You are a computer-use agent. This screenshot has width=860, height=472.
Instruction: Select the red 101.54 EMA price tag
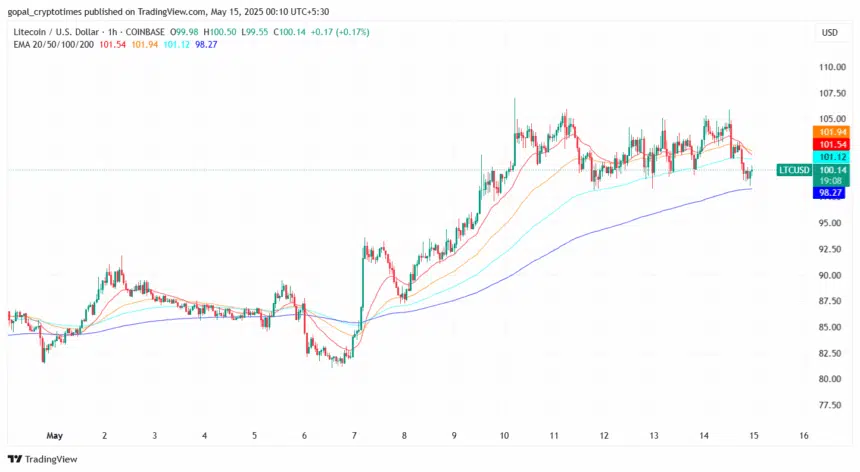(x=831, y=144)
